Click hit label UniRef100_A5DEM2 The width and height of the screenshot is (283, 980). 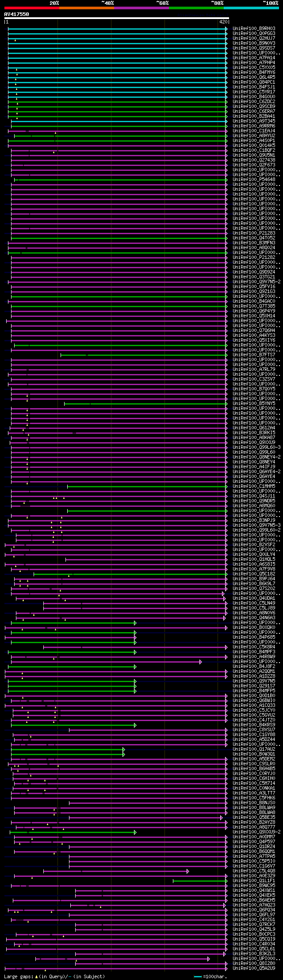(x=254, y=759)
